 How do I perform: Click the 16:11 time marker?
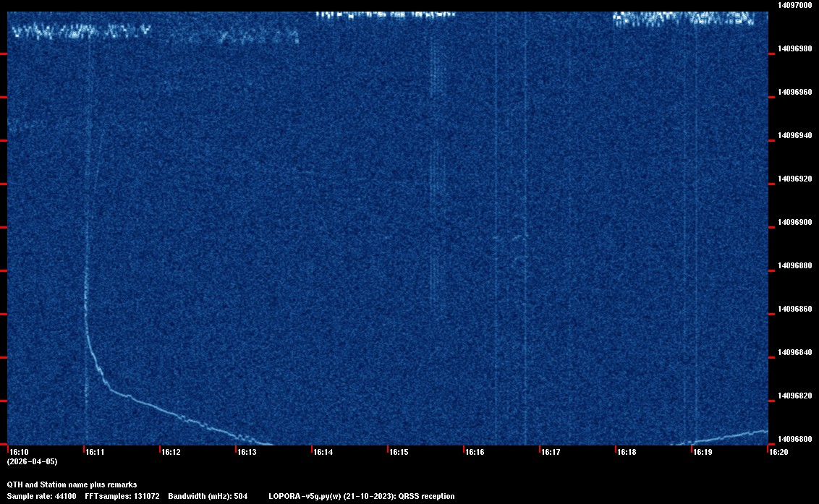pos(95,452)
